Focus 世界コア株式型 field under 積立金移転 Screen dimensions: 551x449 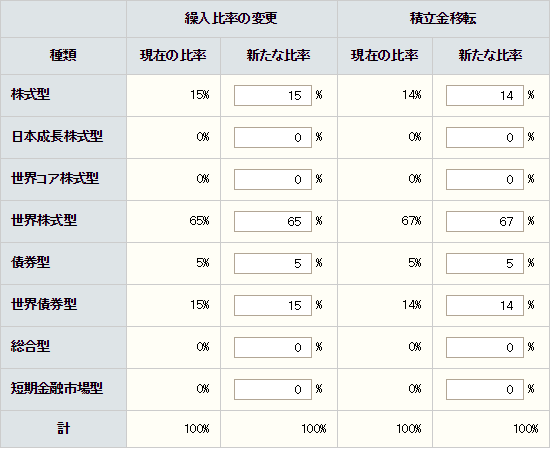(485, 179)
